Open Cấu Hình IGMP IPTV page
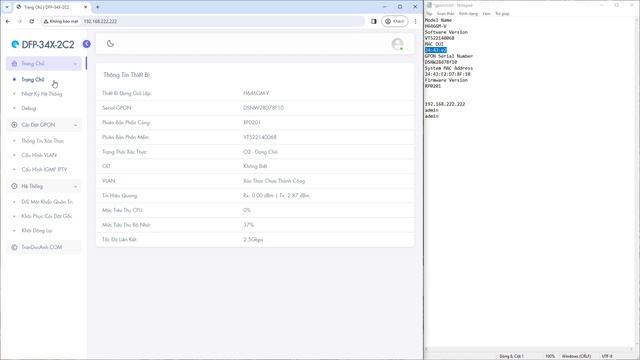This screenshot has width=640, height=360. [x=44, y=169]
